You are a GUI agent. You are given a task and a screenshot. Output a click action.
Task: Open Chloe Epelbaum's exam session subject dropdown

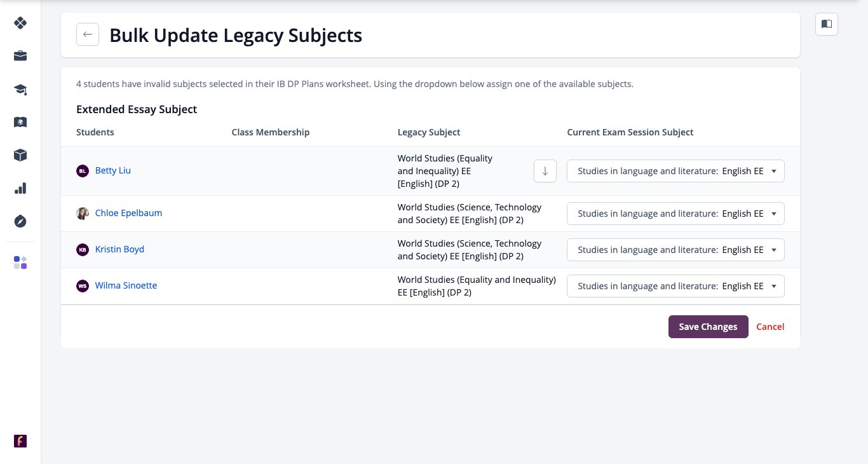click(x=675, y=214)
